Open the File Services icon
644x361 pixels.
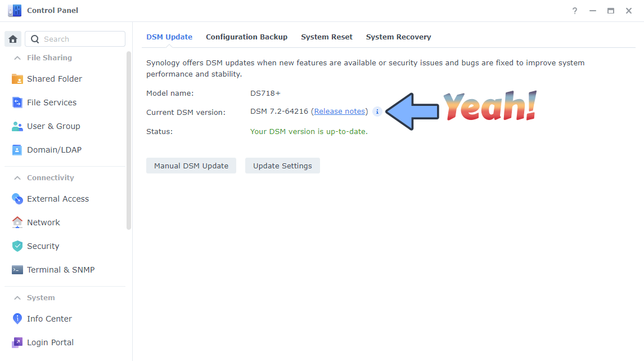pos(17,102)
